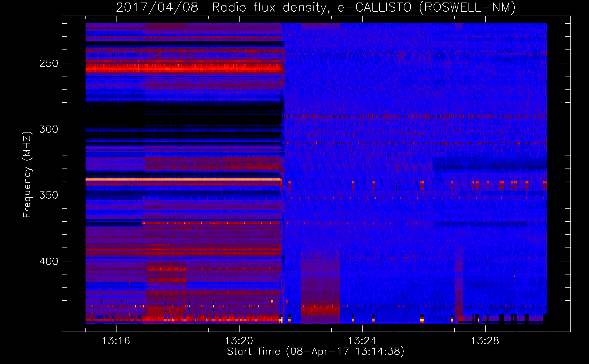Click the 13:20 time tick label
This screenshot has width=589, height=364.
pos(239,341)
